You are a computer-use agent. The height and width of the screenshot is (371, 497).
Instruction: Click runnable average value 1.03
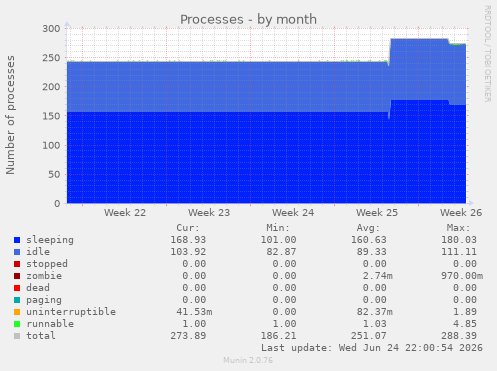coord(375,324)
